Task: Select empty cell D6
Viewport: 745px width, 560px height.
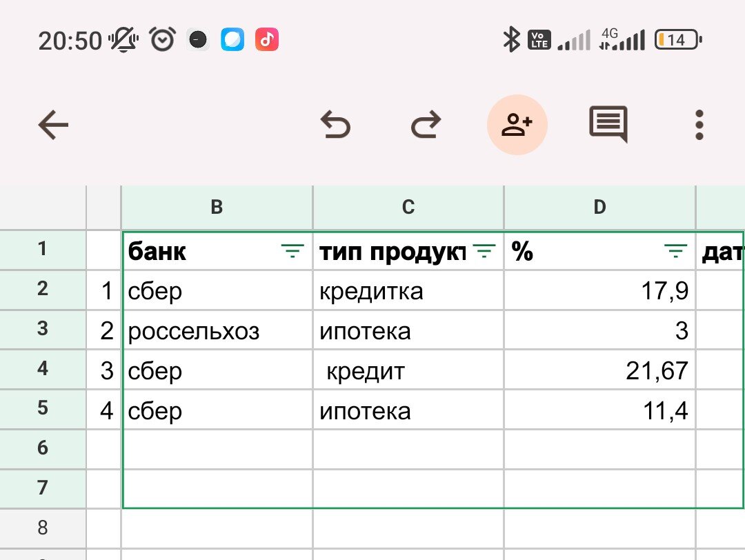Action: click(x=599, y=450)
